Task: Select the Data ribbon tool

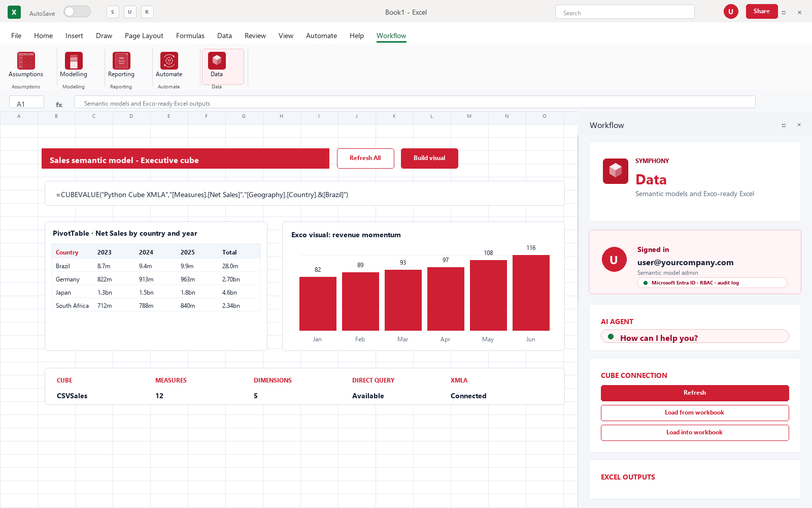Action: coord(223,67)
